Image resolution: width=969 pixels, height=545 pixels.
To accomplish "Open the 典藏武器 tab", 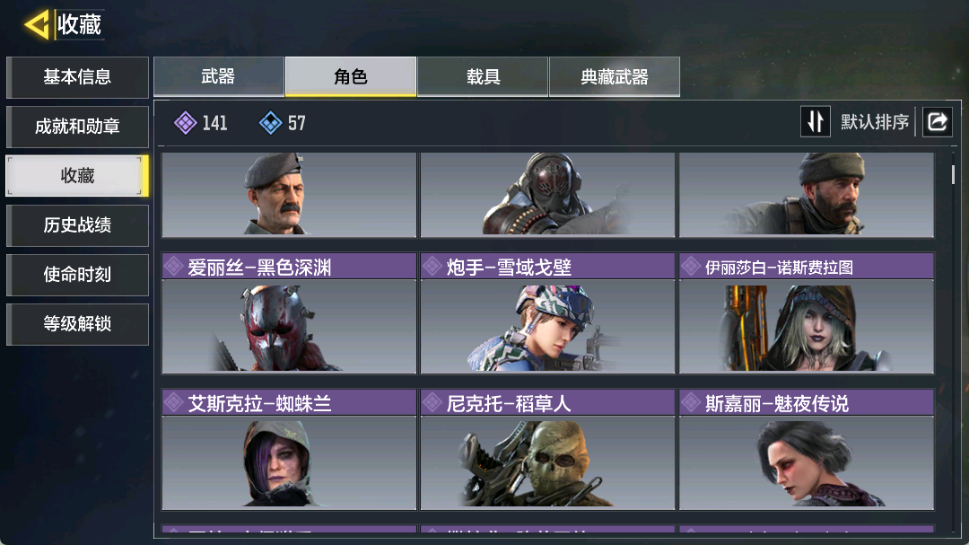I will coord(614,77).
